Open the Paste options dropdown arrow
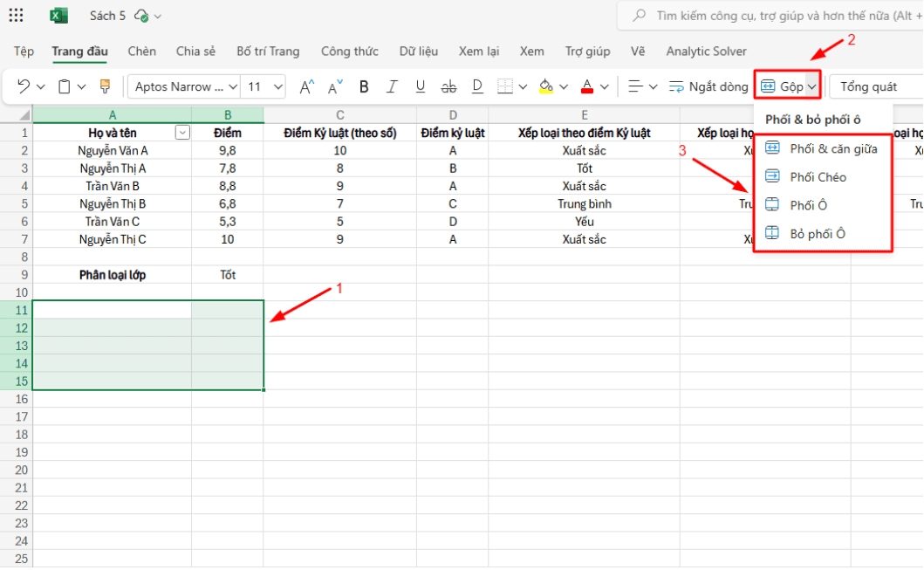This screenshot has height=570, width=924. coord(82,87)
